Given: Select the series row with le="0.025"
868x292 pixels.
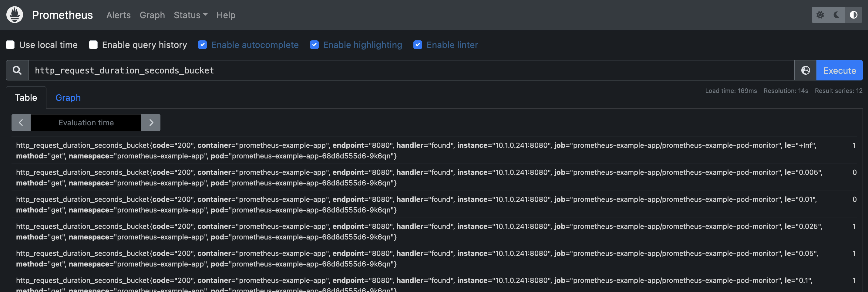Looking at the screenshot, I should 434,231.
